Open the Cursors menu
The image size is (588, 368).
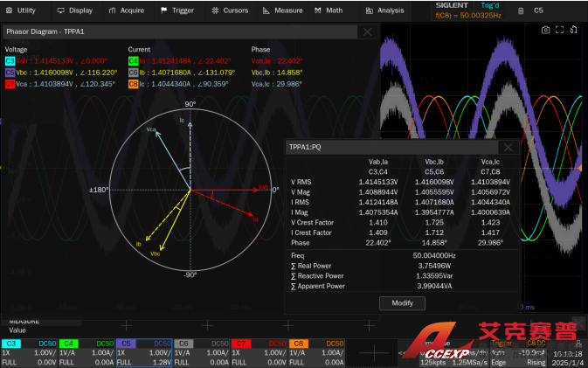click(231, 10)
